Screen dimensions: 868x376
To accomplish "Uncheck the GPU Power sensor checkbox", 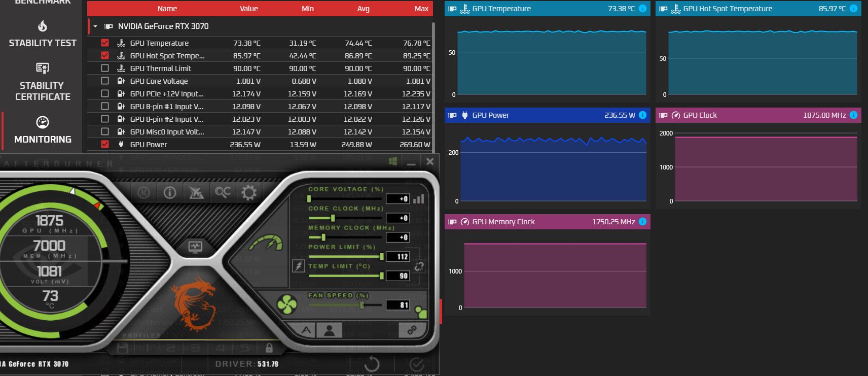I will pos(105,144).
